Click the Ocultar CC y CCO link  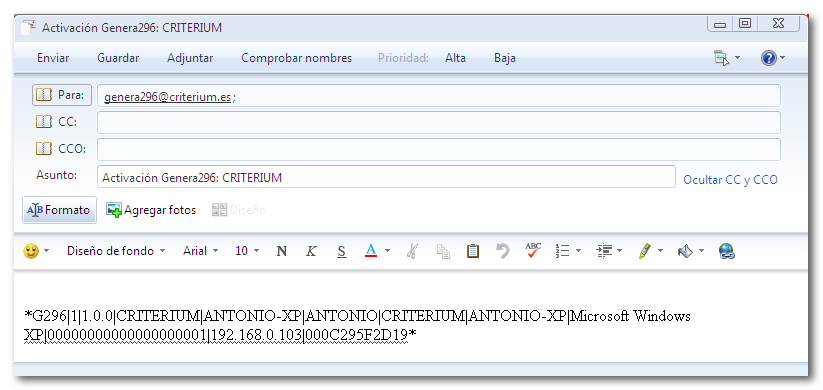(x=730, y=180)
